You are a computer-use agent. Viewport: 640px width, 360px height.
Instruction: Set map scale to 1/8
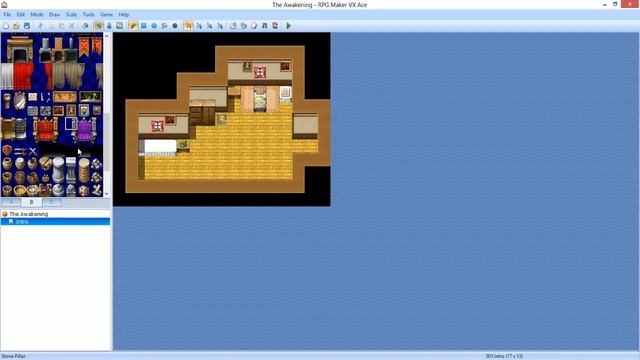pos(220,26)
